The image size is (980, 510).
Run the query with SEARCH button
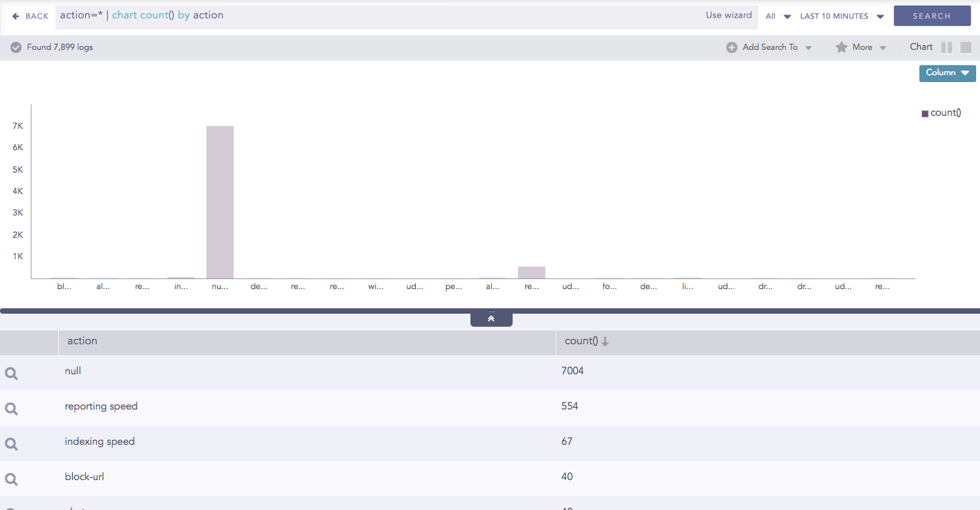coord(932,16)
